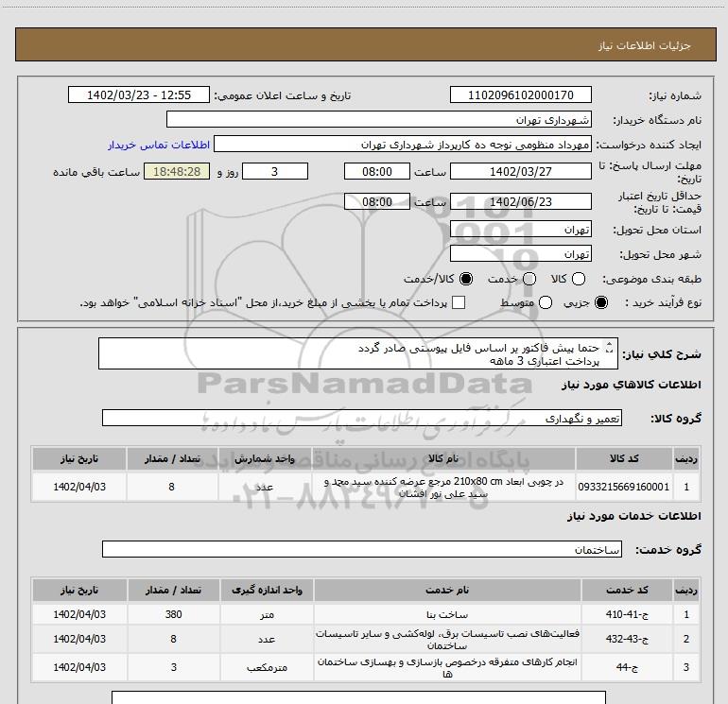
Task: Click the price validity time field 08:00
Action: [377, 202]
